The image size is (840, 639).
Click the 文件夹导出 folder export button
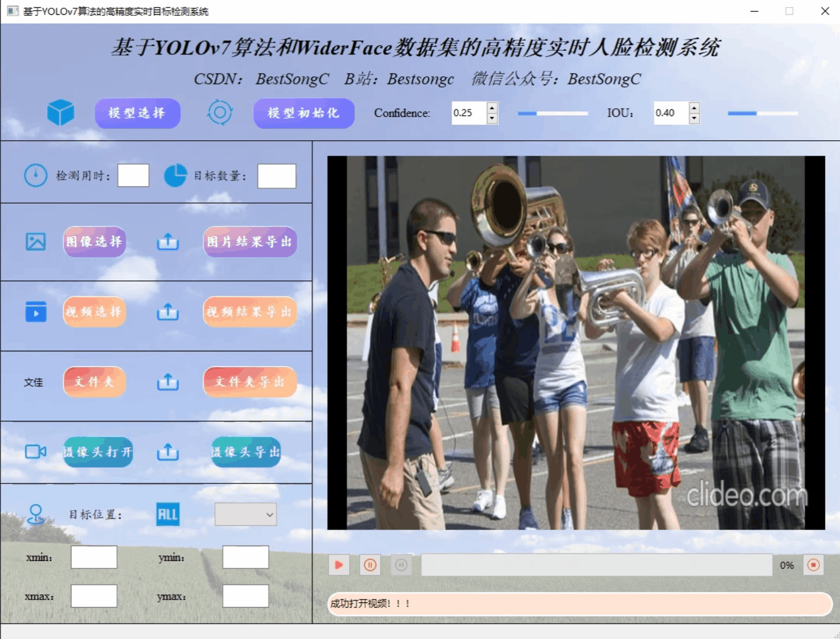coord(250,382)
